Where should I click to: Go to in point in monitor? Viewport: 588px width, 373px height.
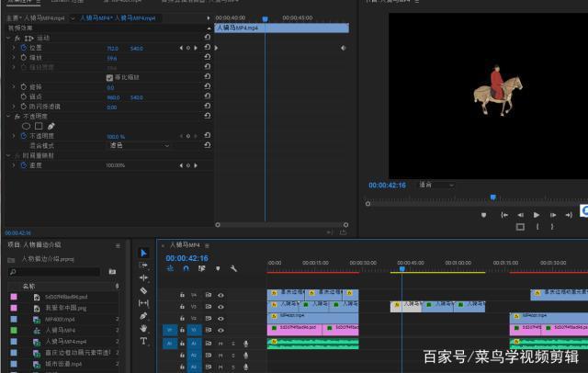point(504,215)
